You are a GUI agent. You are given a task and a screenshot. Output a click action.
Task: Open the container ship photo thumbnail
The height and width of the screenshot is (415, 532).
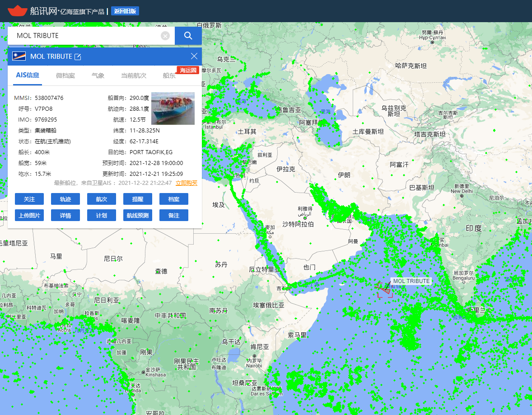[173, 108]
